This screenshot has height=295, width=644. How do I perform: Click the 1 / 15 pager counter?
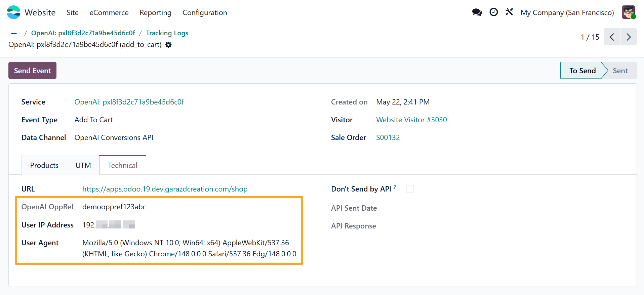pyautogui.click(x=590, y=37)
